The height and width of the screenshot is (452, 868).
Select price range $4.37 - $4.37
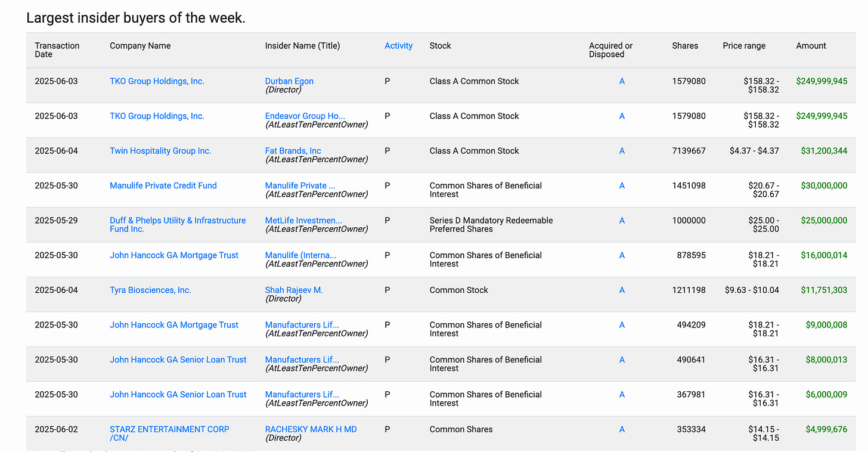pos(754,151)
